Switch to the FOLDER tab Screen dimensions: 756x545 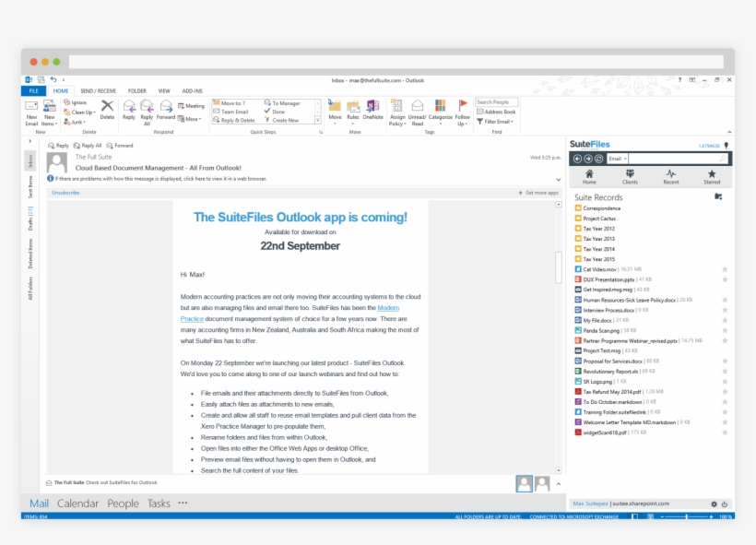(137, 90)
